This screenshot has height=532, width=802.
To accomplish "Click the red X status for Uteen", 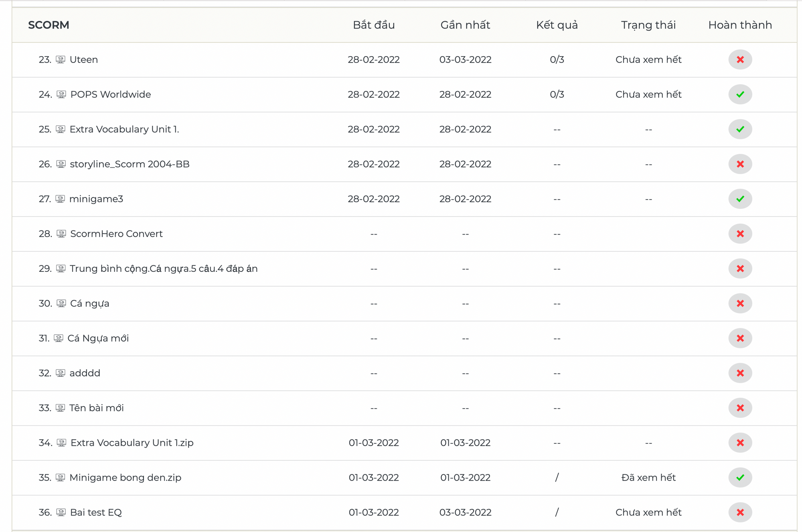I will [740, 60].
